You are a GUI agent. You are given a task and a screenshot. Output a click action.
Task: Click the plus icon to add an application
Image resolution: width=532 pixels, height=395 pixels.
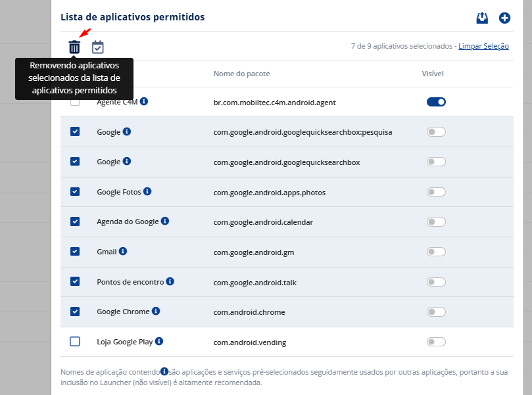[504, 18]
